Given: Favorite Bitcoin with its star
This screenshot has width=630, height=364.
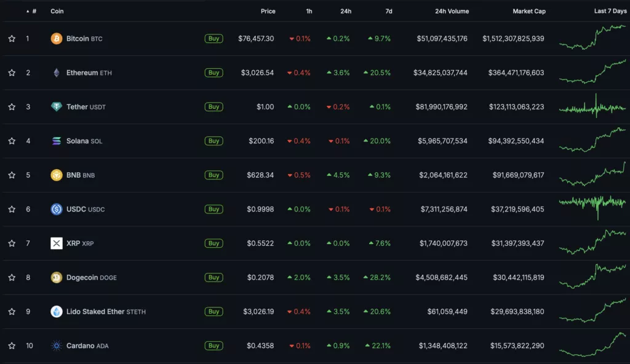Looking at the screenshot, I should pos(12,39).
